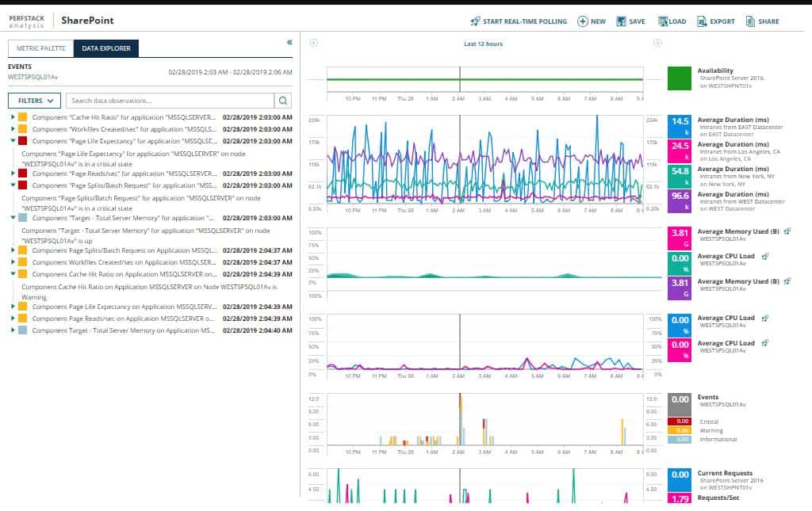Open the Load project option
This screenshot has width=812, height=511.
point(672,21)
